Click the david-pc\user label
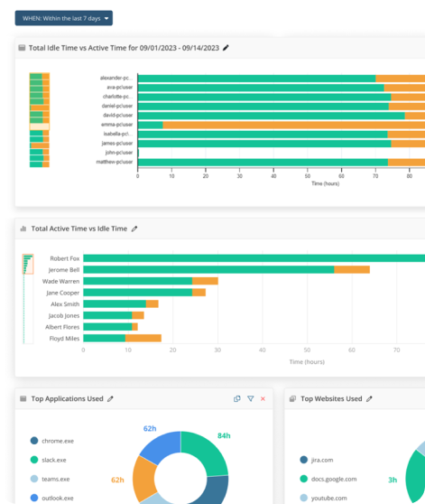Image resolution: width=425 pixels, height=504 pixels. click(117, 115)
